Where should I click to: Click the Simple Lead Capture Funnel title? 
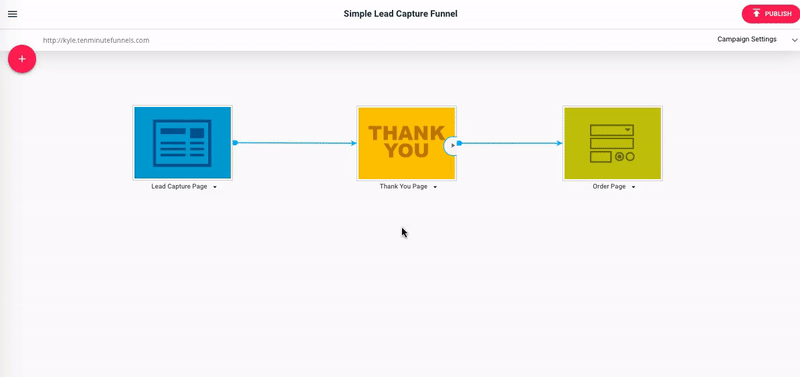pos(401,14)
